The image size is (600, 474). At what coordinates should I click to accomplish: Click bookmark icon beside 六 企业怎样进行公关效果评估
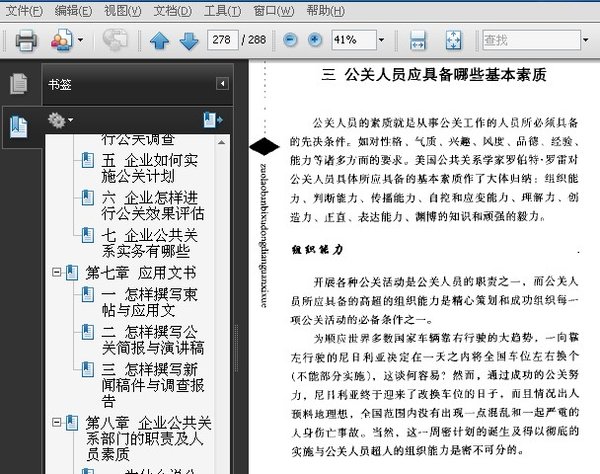(x=88, y=197)
